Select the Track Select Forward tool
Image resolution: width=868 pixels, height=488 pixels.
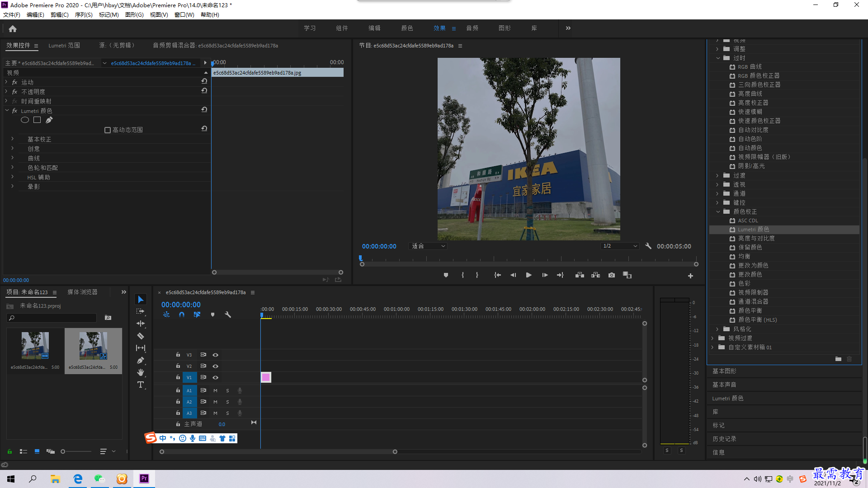(141, 311)
